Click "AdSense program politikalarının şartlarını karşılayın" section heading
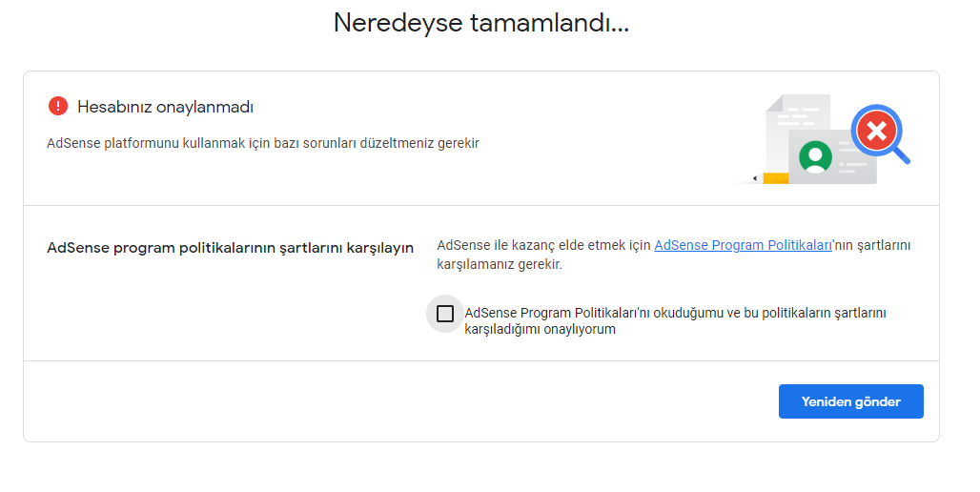Image resolution: width=980 pixels, height=492 pixels. (230, 248)
